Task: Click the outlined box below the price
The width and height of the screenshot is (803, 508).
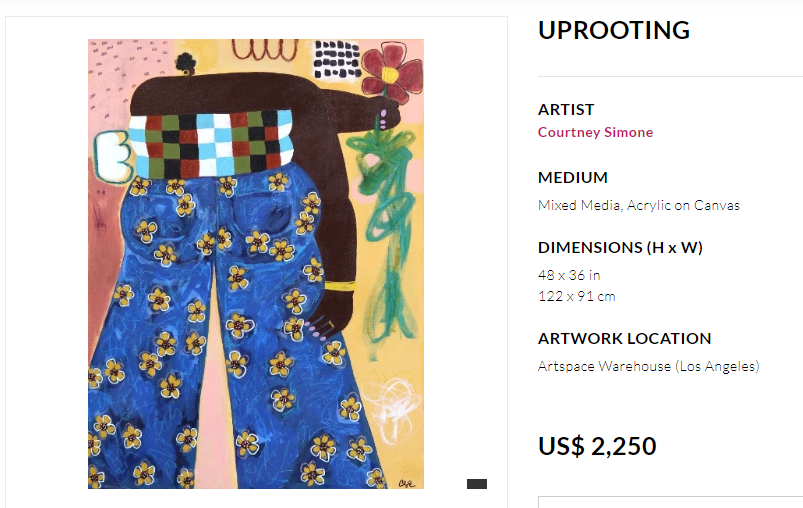Action: pos(670,502)
